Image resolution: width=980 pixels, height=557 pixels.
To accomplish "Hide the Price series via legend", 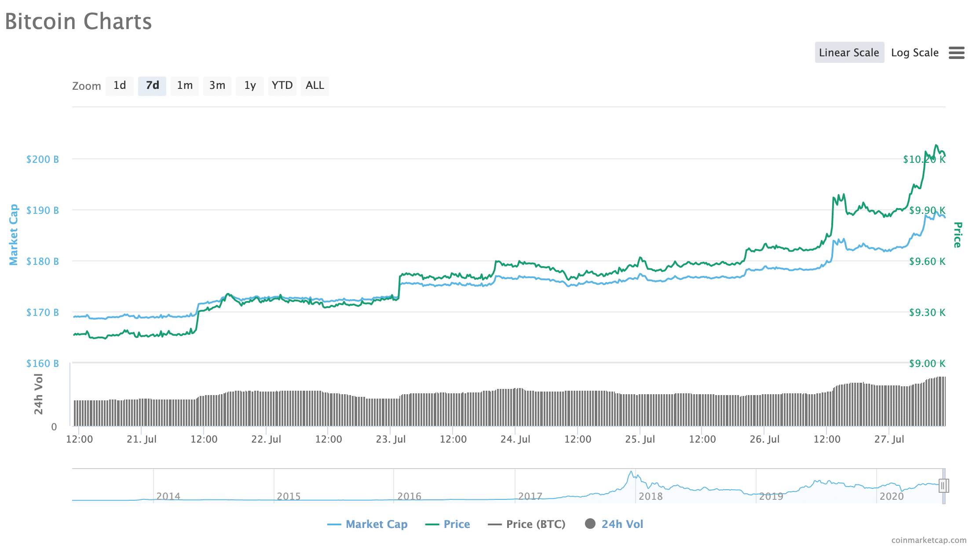I will (x=456, y=524).
